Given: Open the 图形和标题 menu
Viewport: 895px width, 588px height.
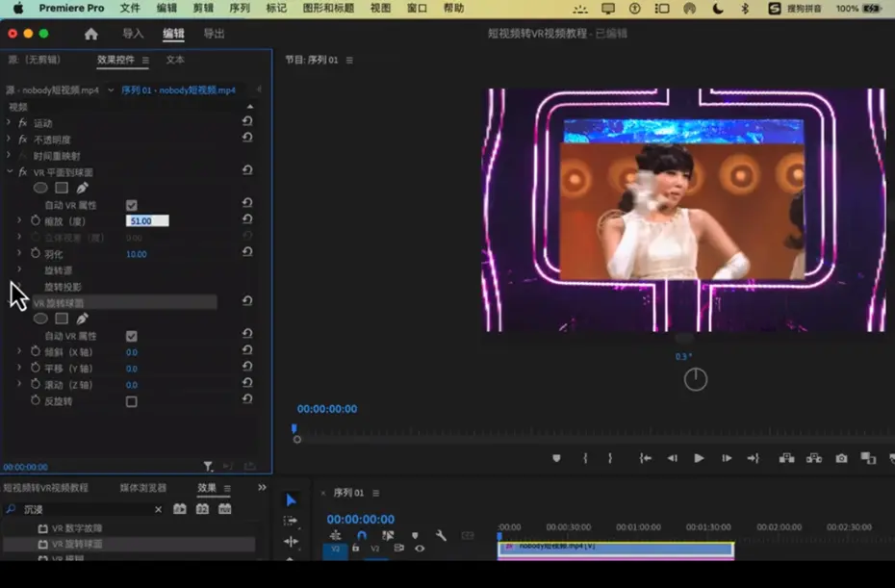Looking at the screenshot, I should [x=328, y=8].
